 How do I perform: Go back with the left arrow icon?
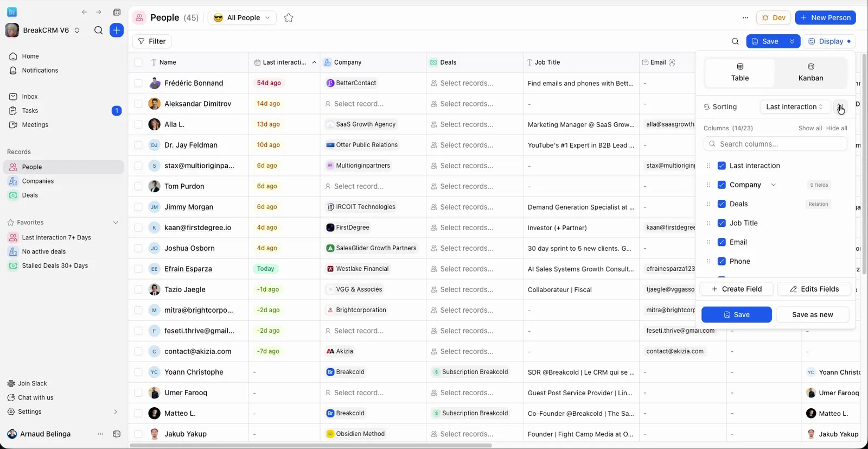coord(84,12)
